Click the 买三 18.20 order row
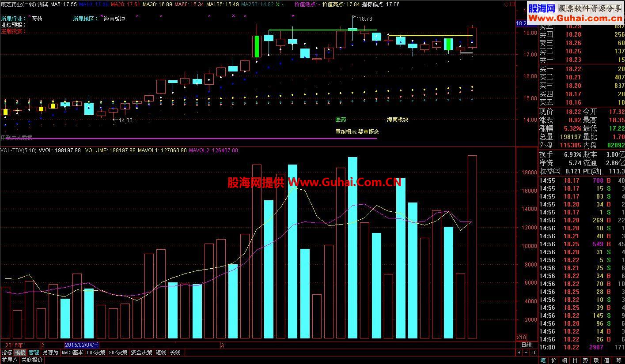 (582, 86)
